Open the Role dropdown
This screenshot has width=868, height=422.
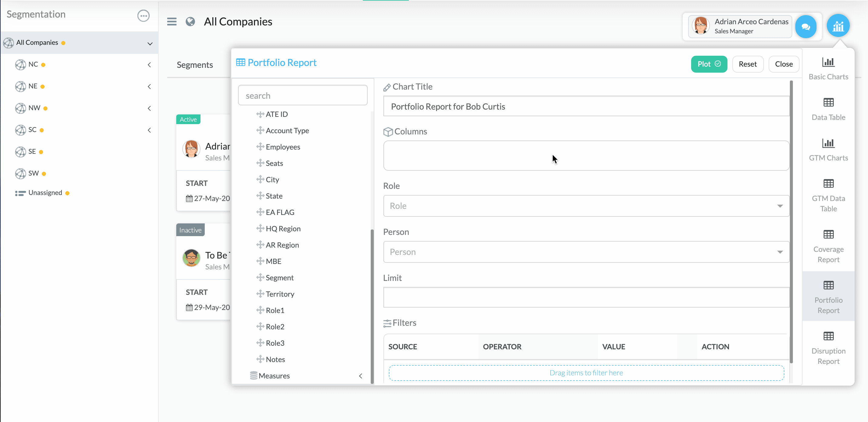click(586, 206)
